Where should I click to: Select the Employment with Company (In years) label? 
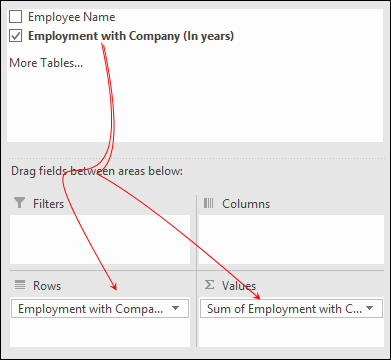pos(131,36)
